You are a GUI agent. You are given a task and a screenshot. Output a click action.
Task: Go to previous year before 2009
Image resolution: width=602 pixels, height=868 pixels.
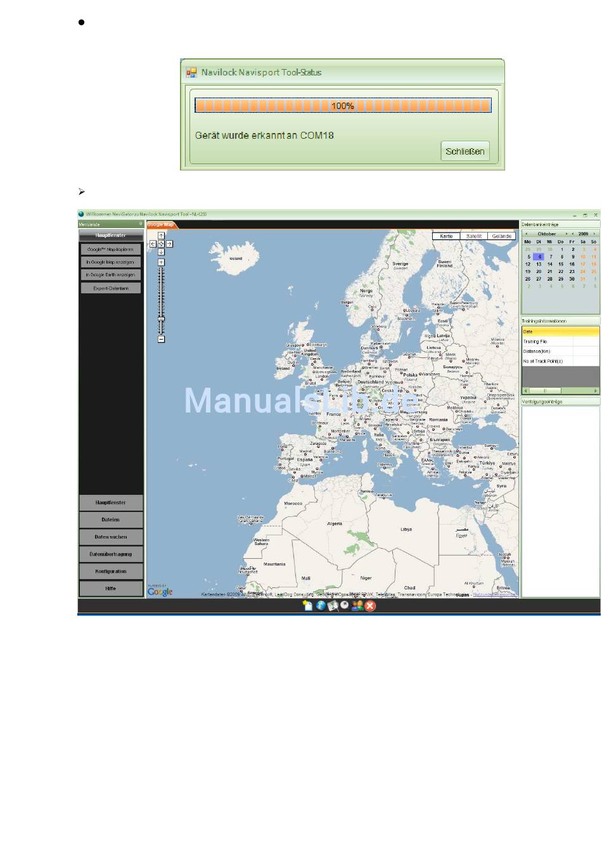(x=573, y=234)
